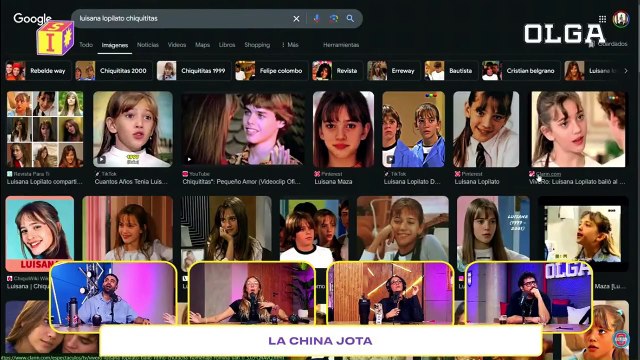640x360 pixels.
Task: Open the YouTube Pequeño Amor video thumbnail
Action: pyautogui.click(x=243, y=129)
